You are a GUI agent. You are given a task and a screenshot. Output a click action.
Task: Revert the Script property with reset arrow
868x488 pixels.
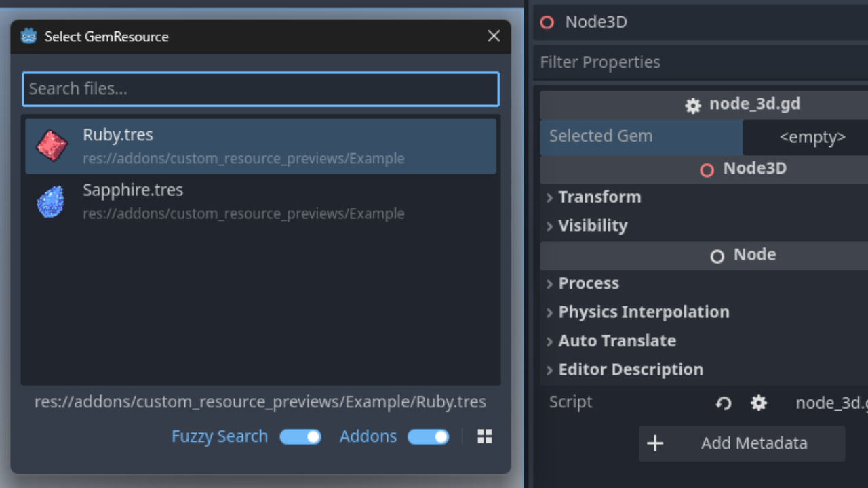723,403
